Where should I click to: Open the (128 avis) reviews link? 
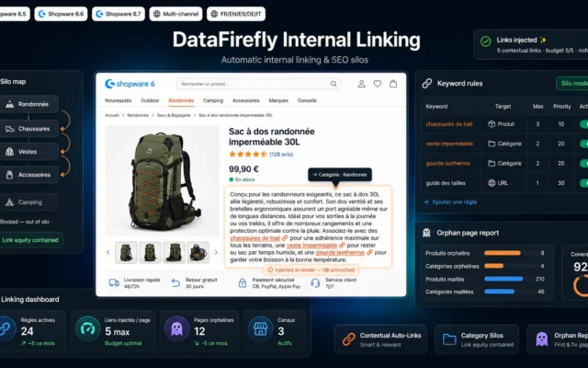pos(281,154)
